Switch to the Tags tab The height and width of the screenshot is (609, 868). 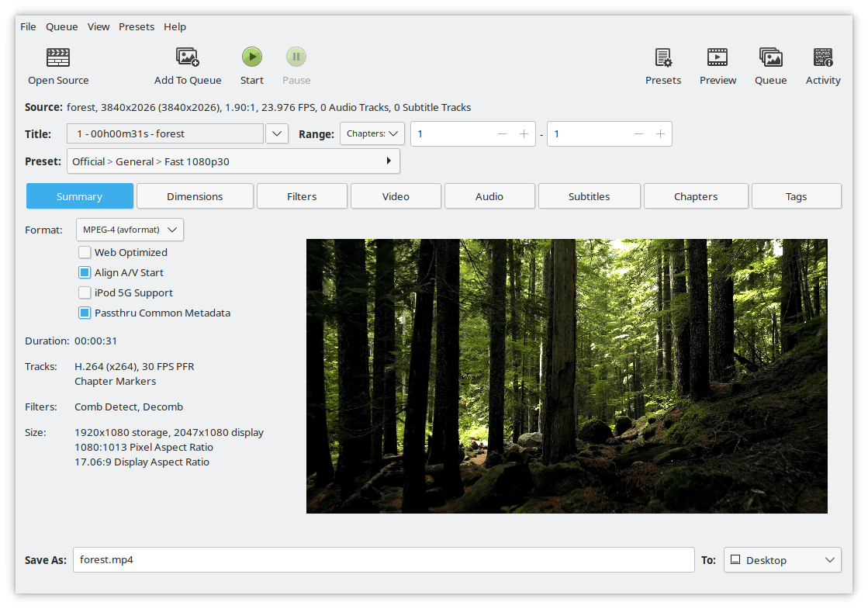[796, 196]
